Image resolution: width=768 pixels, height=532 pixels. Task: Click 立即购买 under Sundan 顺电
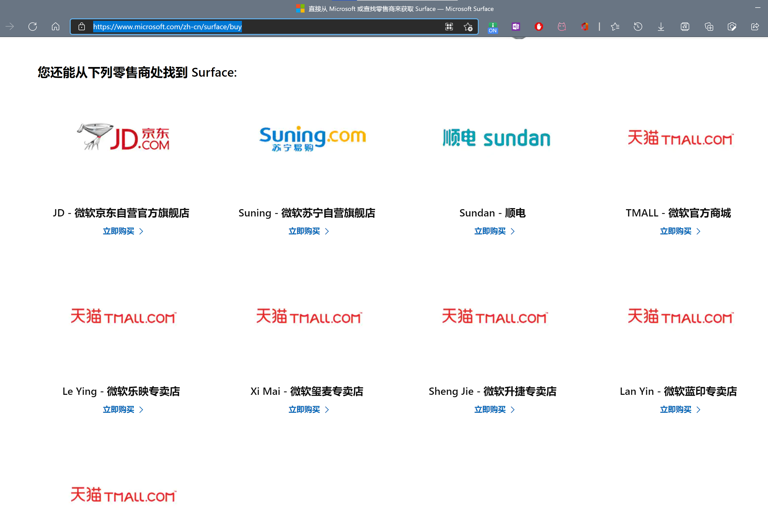(495, 231)
